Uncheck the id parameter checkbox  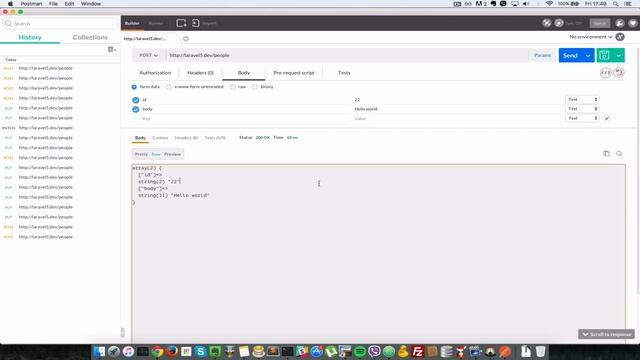136,100
